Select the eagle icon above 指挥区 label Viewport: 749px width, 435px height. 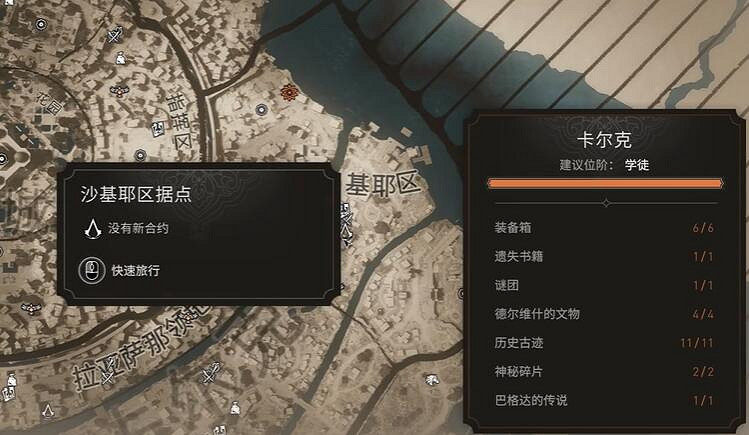click(118, 90)
